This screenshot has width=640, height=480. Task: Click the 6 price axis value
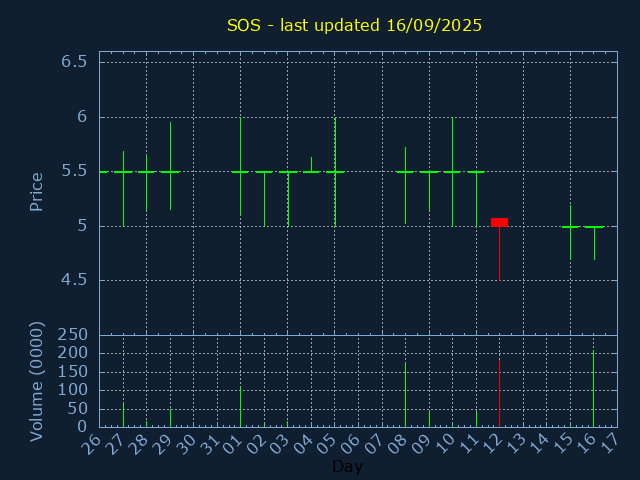[82, 117]
